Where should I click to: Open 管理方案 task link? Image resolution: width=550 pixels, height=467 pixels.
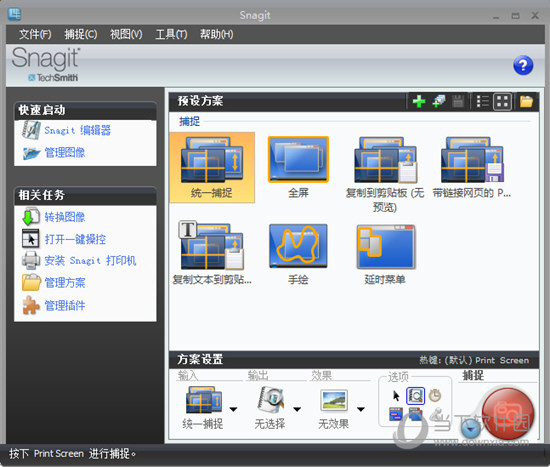[x=65, y=283]
